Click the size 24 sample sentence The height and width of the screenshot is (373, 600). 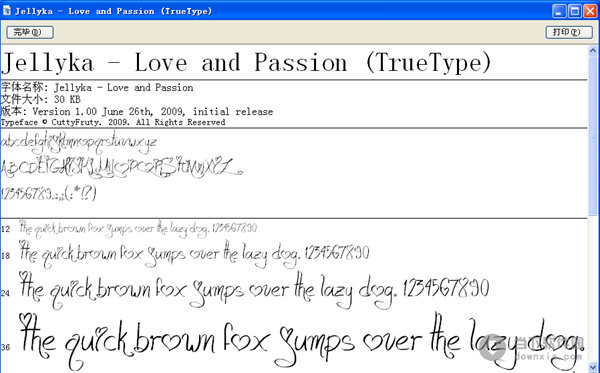point(254,290)
